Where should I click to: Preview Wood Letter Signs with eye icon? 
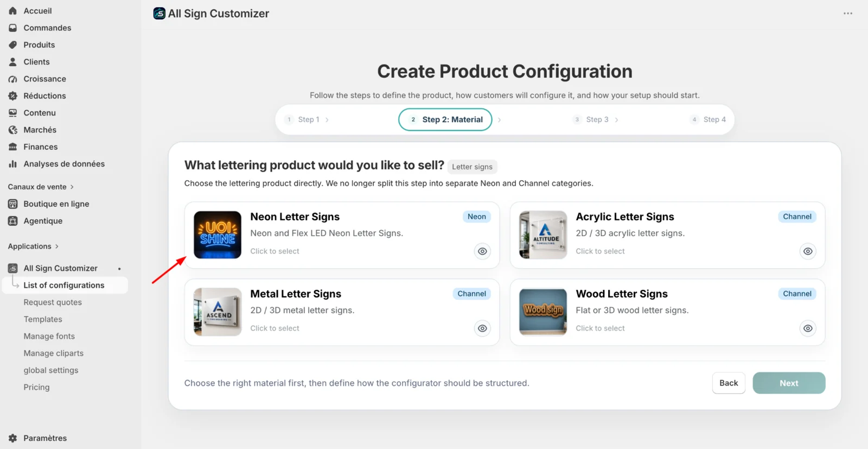pos(808,328)
